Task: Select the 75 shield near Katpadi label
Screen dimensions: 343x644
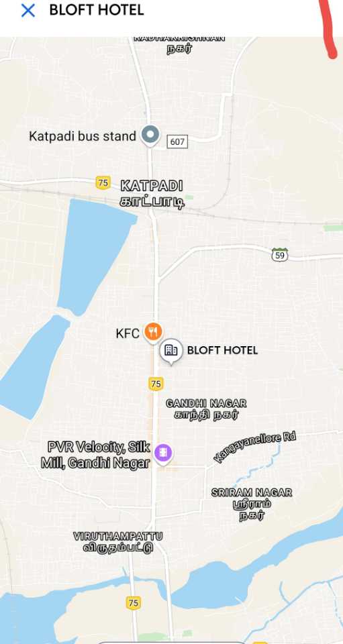Action: click(x=103, y=182)
